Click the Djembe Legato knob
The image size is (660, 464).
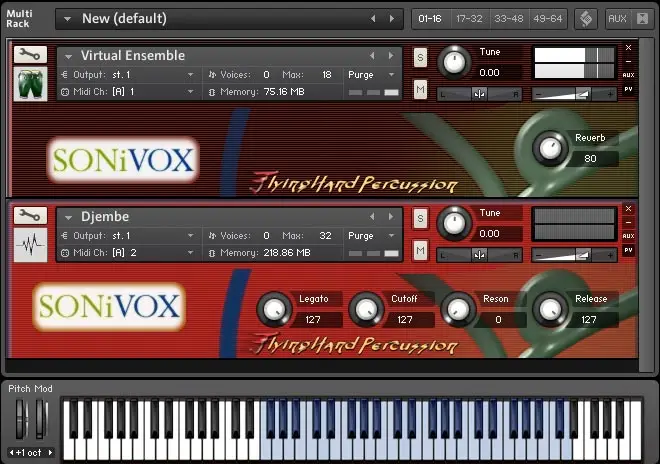274,310
